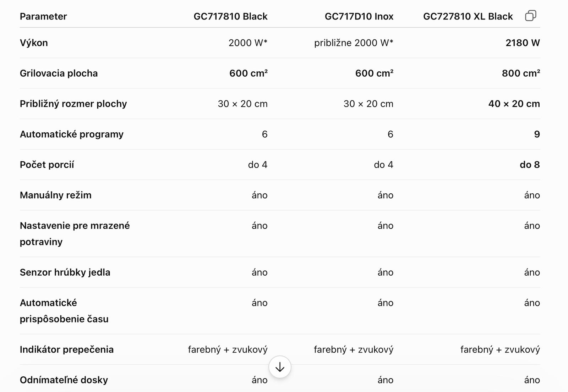Click the GC727810 XL Black header
The height and width of the screenshot is (392, 568).
coord(468,16)
